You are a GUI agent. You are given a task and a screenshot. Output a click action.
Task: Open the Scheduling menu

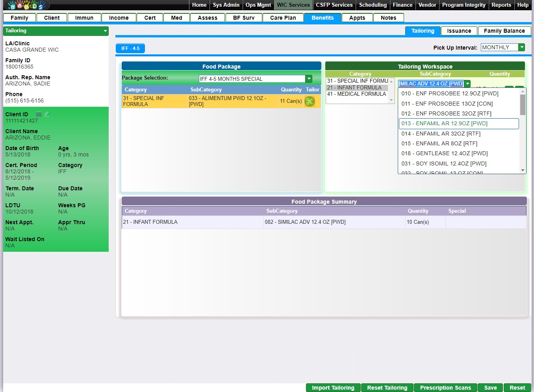tap(373, 5)
